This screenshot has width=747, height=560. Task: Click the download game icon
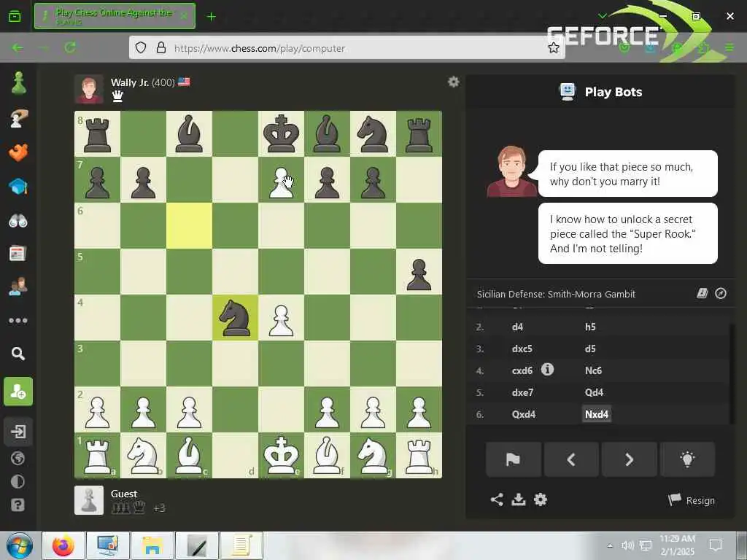pos(519,499)
